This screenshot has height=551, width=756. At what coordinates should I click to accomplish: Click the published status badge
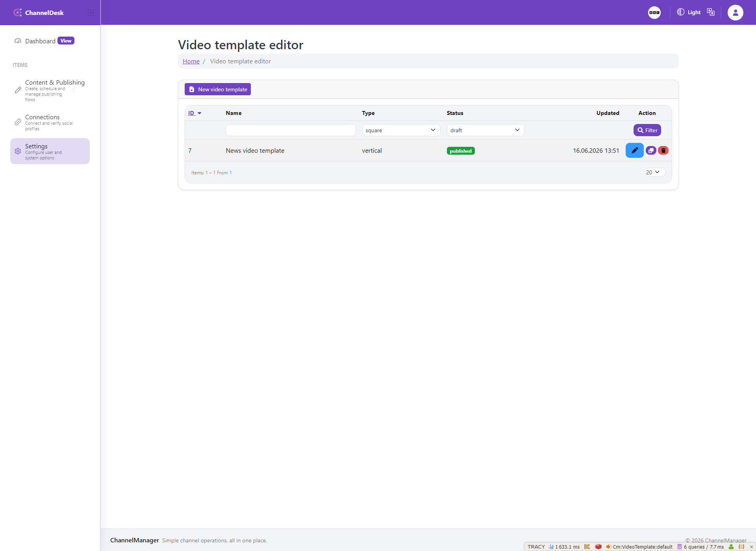[461, 151]
